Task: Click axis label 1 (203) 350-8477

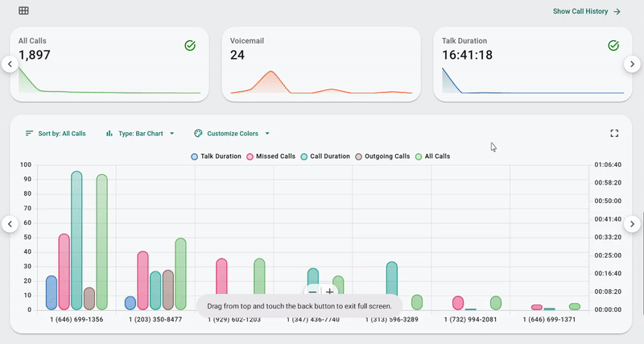Action: (x=155, y=319)
